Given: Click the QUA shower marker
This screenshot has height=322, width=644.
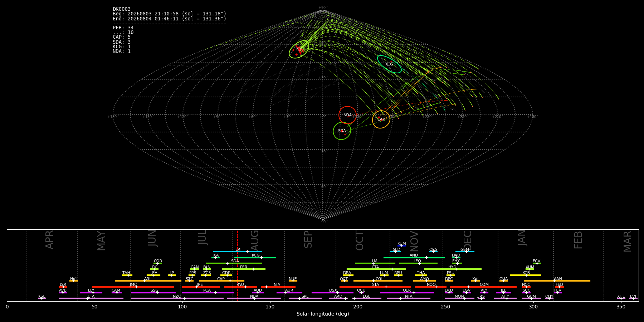Looking at the screenshot, I should [x=503, y=281].
